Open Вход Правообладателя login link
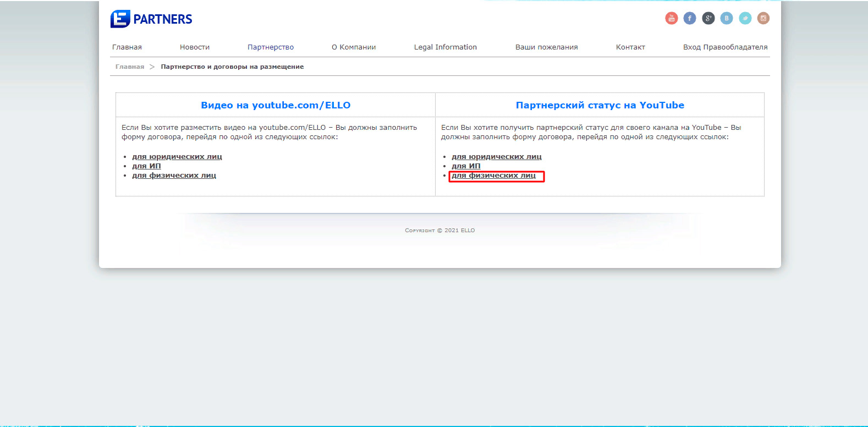Image resolution: width=868 pixels, height=427 pixels. pos(726,47)
